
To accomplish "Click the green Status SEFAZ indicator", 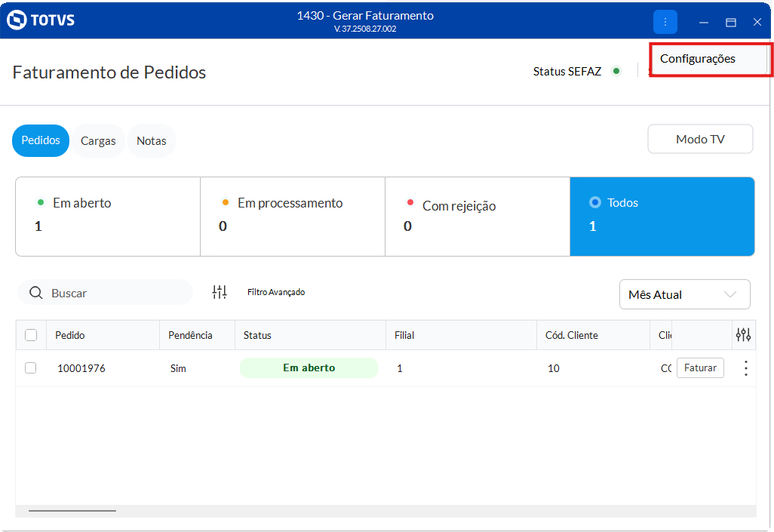I will pos(616,71).
